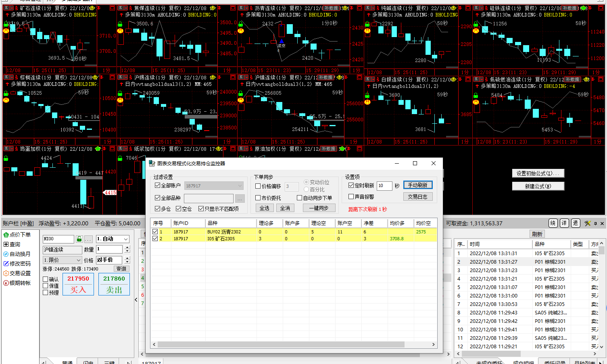607x364 pixels.
Task: Open 银期转帐 transfer item
Action: 20,283
